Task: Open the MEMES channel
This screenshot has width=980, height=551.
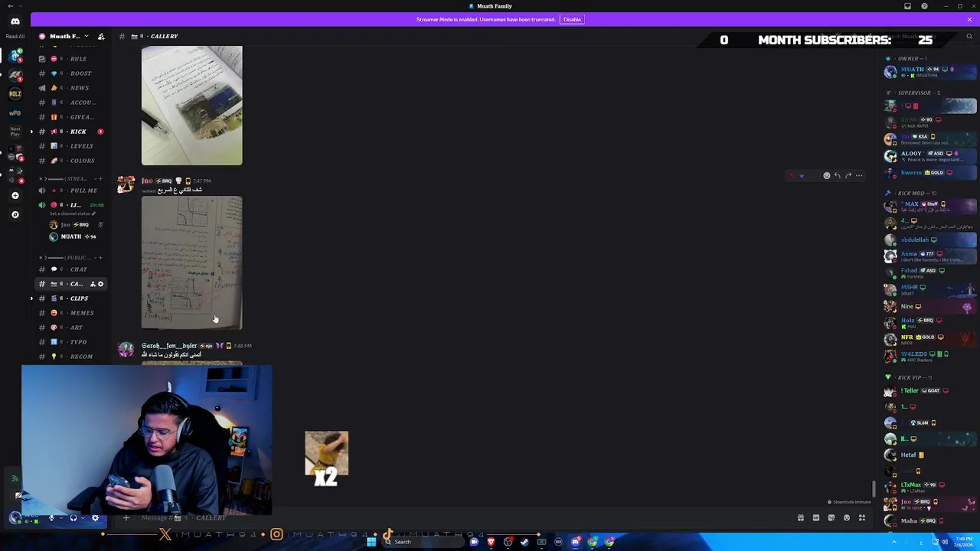Action: pos(72,313)
